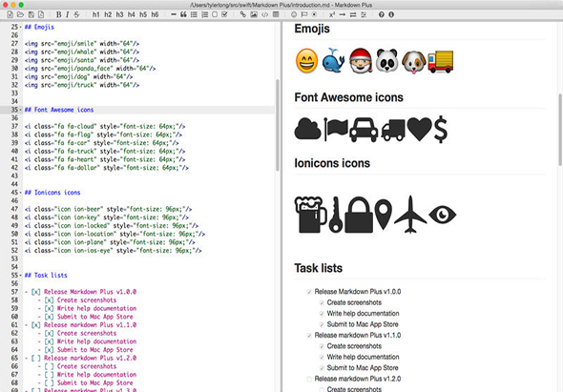Click the beer mug Ionicon in preview
The image size is (563, 392).
click(x=310, y=215)
